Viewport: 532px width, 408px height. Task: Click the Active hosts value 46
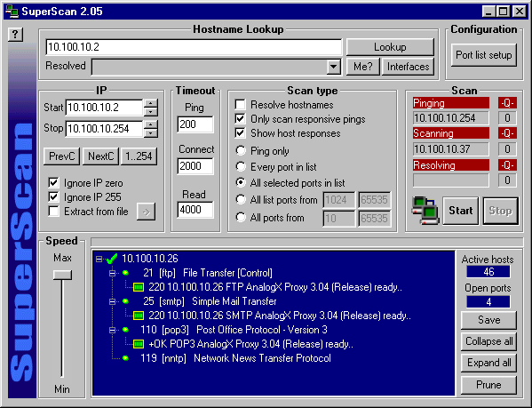[488, 271]
